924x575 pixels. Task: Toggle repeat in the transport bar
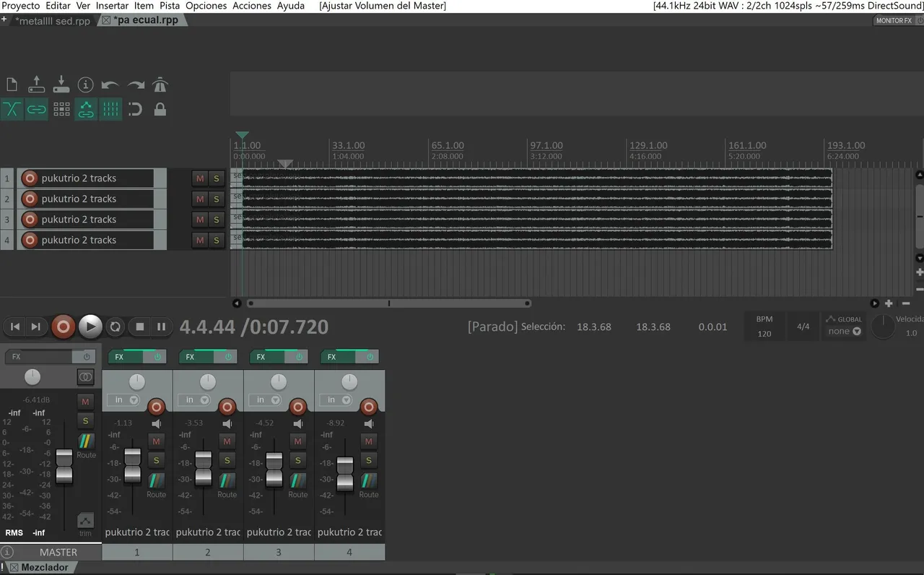coord(115,327)
